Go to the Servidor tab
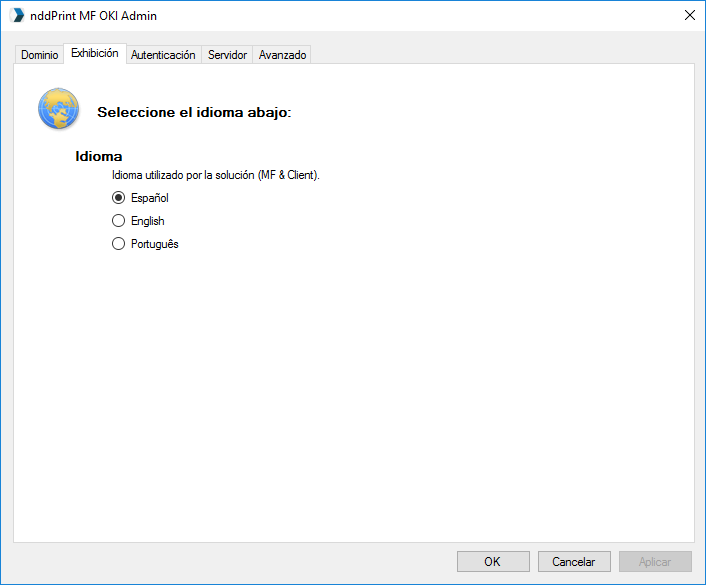This screenshot has width=706, height=585. pyautogui.click(x=227, y=55)
